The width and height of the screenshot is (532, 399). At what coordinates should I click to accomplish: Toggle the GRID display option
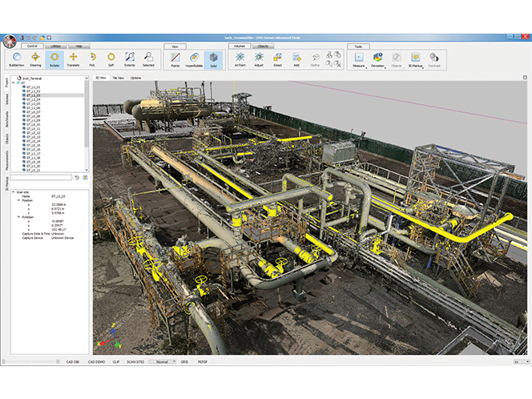point(183,362)
